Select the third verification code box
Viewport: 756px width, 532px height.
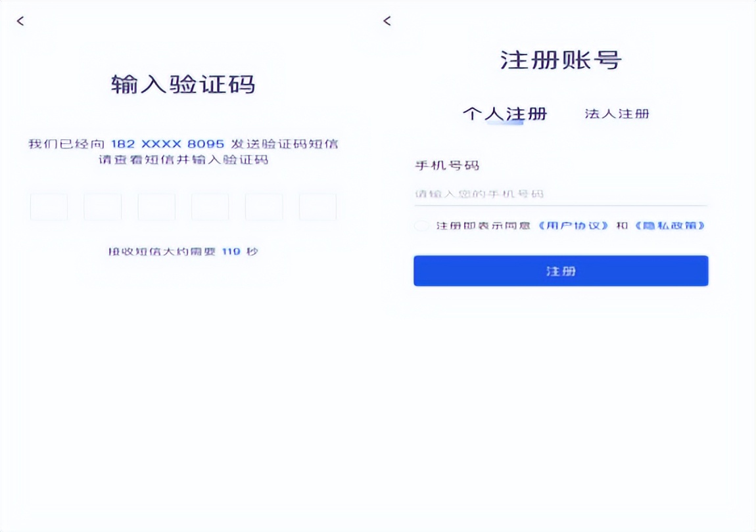tap(156, 207)
